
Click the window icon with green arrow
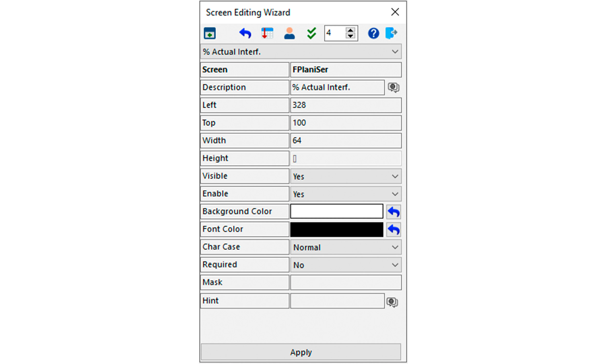(210, 33)
